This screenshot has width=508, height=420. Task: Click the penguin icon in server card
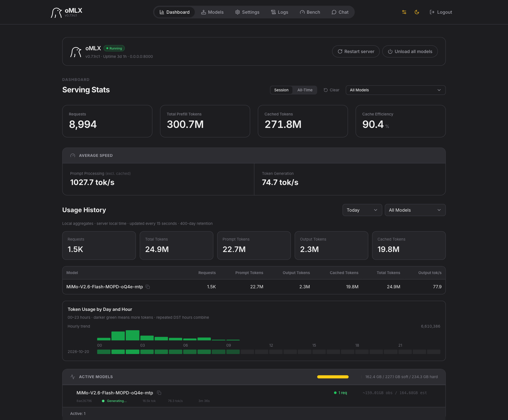76,52
